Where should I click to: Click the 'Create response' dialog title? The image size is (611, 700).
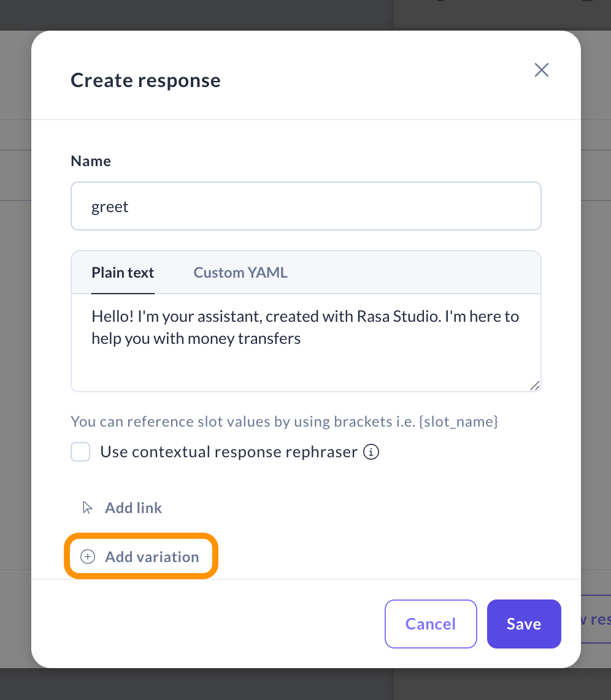click(145, 80)
